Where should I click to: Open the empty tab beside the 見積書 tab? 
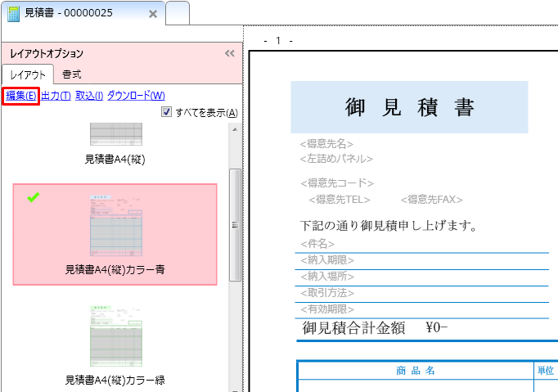pos(178,14)
